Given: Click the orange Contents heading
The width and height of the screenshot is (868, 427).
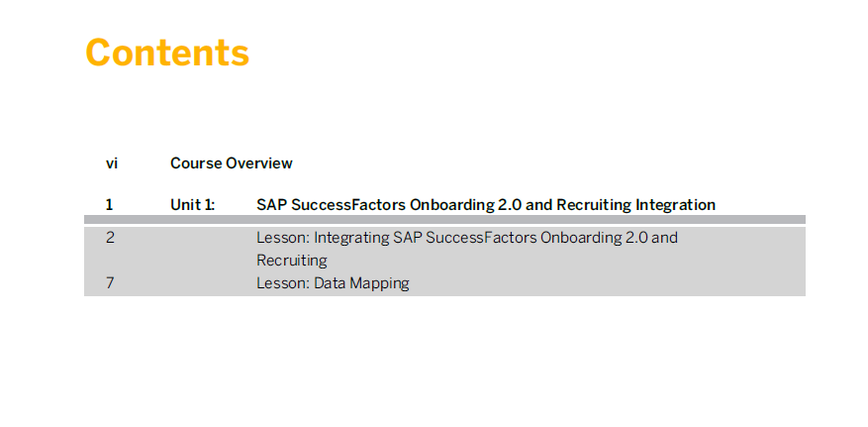Looking at the screenshot, I should (167, 53).
